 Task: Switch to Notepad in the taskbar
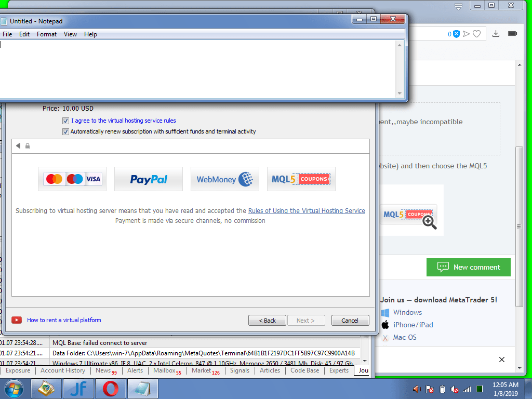point(143,389)
